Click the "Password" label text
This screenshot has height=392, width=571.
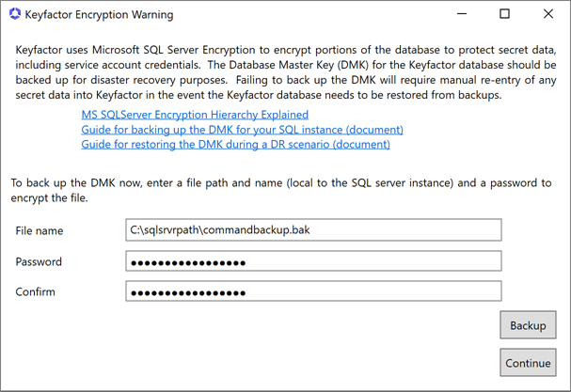[40, 260]
